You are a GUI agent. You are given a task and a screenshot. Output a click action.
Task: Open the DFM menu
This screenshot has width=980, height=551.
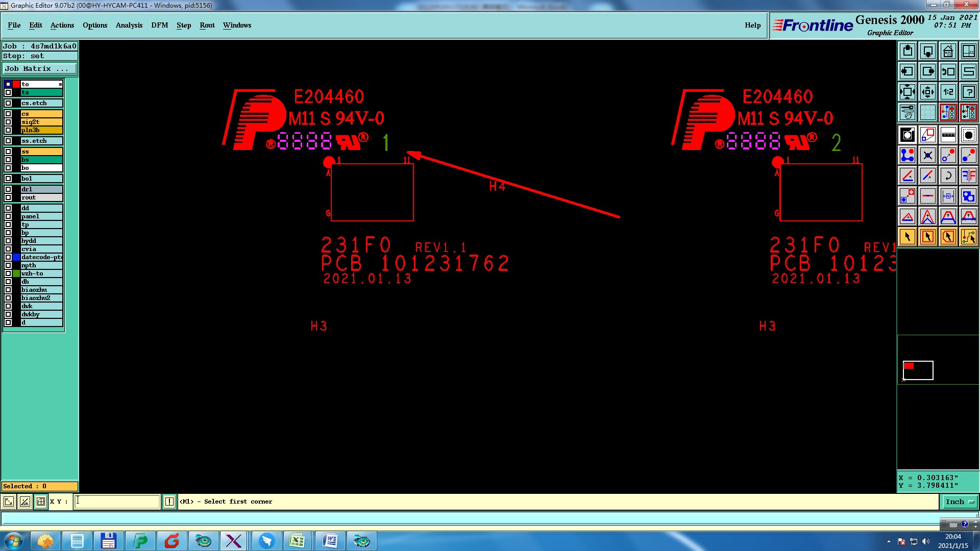click(159, 25)
